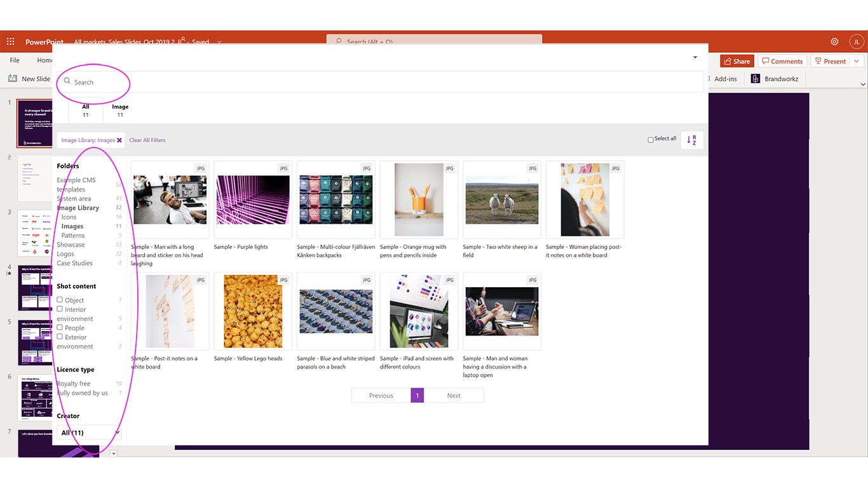Viewport: 868px width, 488px height.
Task: Select the Two white sheep image
Action: pyautogui.click(x=502, y=200)
